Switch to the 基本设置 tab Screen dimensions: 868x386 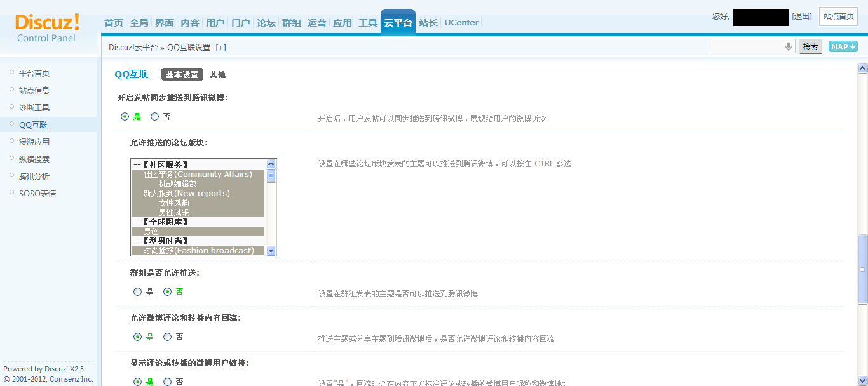click(182, 74)
